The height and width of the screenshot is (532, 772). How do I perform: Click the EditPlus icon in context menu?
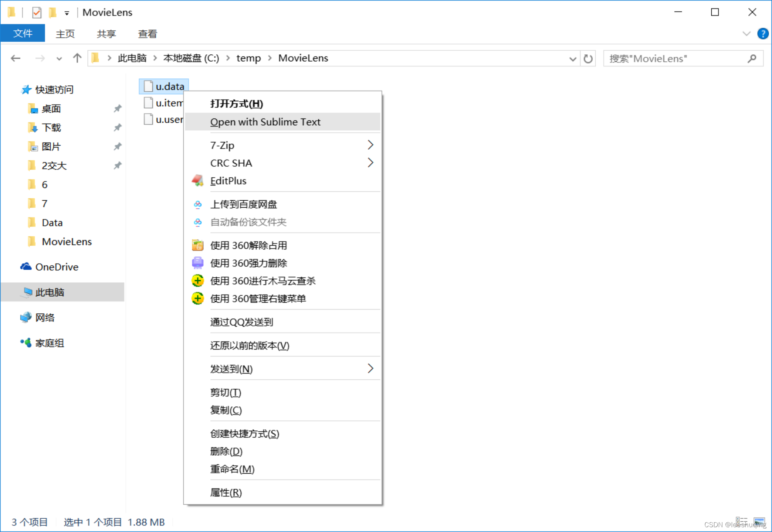197,181
